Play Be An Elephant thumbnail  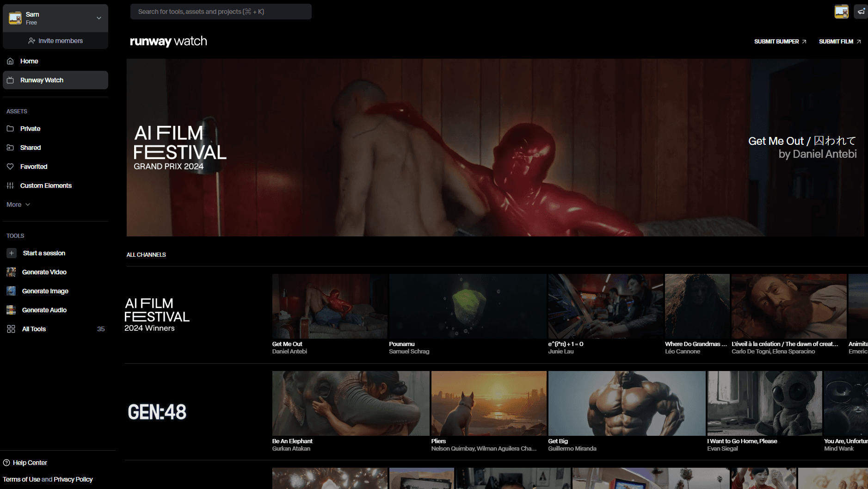[351, 403]
